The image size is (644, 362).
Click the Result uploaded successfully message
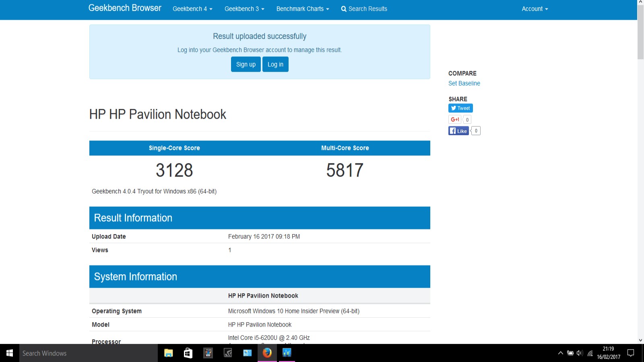pos(260,36)
